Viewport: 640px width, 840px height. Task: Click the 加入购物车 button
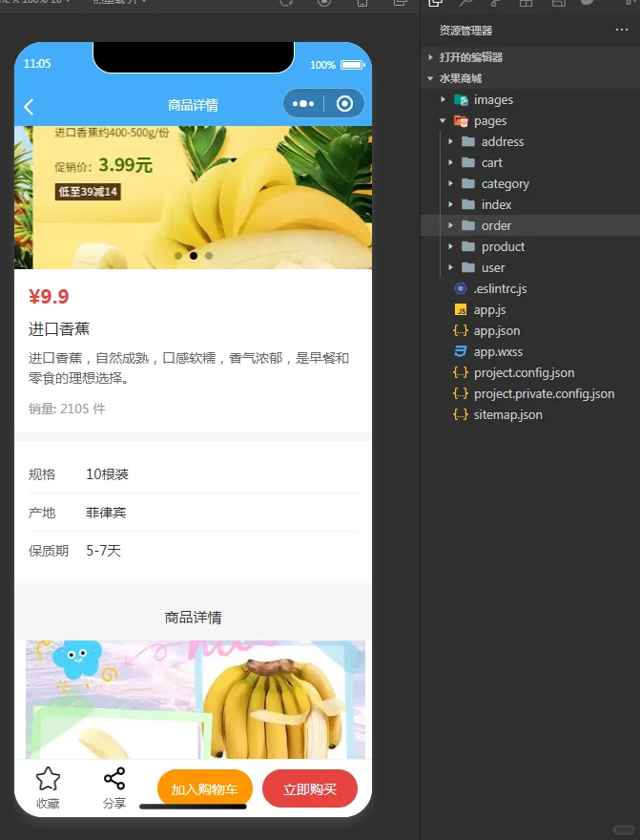point(204,788)
